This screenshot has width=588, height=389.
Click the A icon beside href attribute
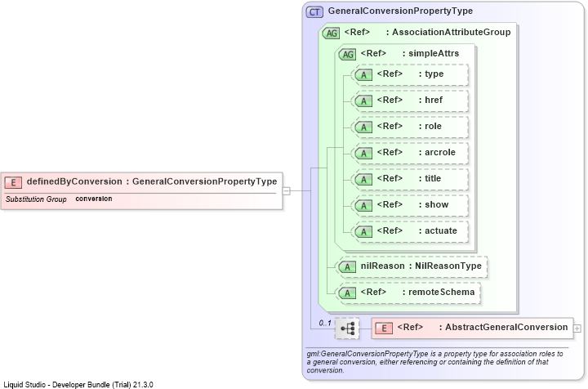tap(363, 101)
